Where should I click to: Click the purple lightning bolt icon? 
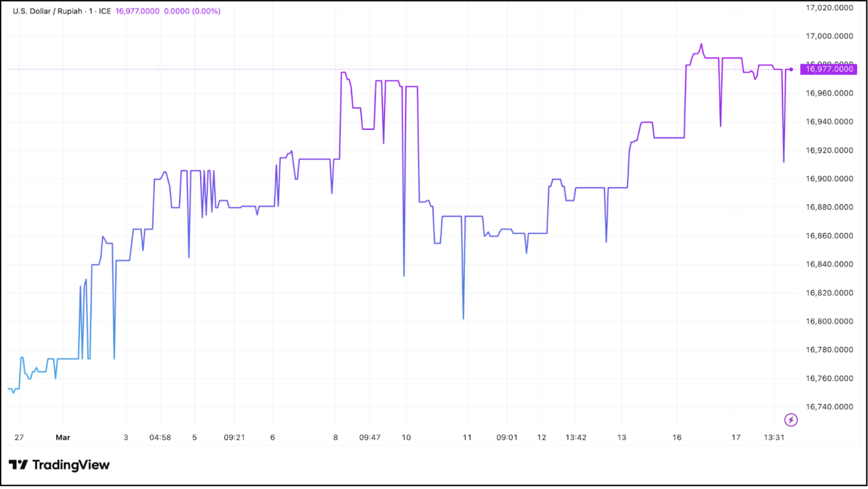(790, 420)
